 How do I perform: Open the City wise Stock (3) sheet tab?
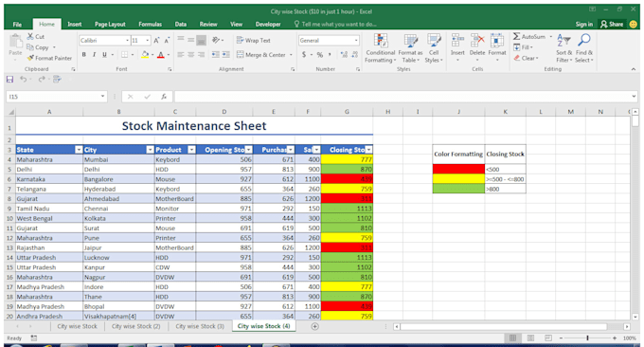(200, 326)
